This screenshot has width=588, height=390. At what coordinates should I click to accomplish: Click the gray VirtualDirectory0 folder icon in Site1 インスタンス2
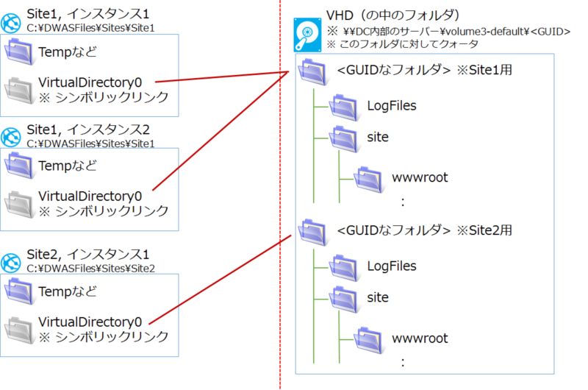point(19,204)
